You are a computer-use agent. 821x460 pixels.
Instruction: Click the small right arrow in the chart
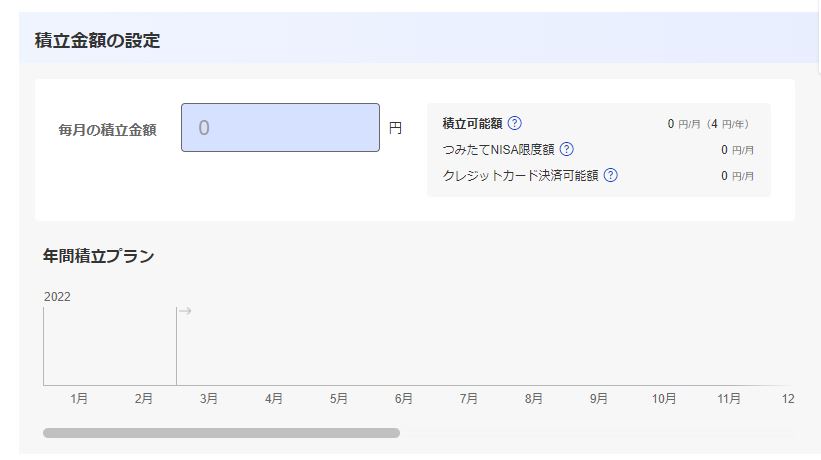pos(185,311)
